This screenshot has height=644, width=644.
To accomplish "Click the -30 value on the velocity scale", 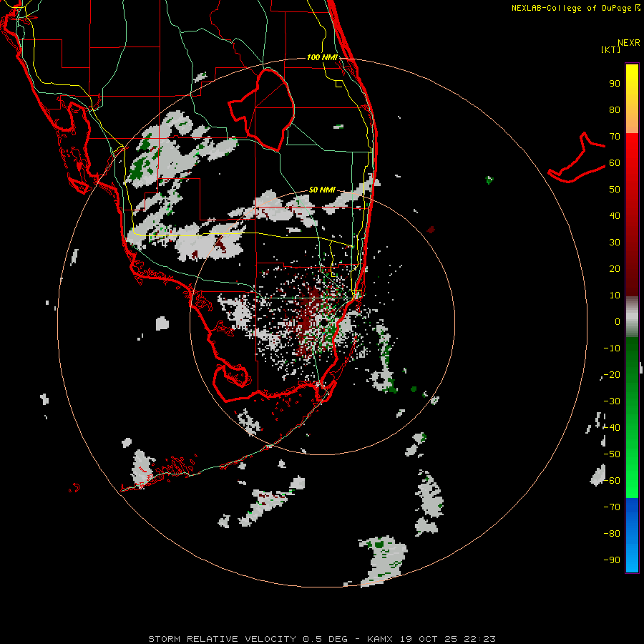I will pyautogui.click(x=612, y=401).
